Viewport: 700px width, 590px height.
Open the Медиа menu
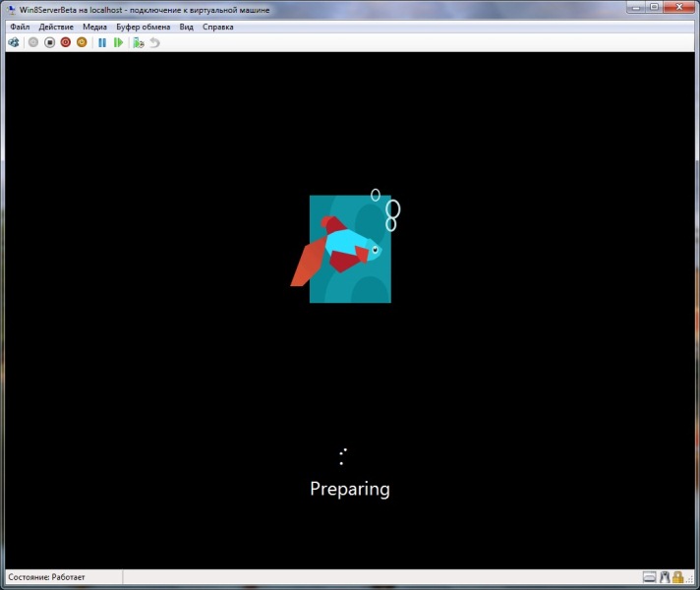[x=95, y=28]
